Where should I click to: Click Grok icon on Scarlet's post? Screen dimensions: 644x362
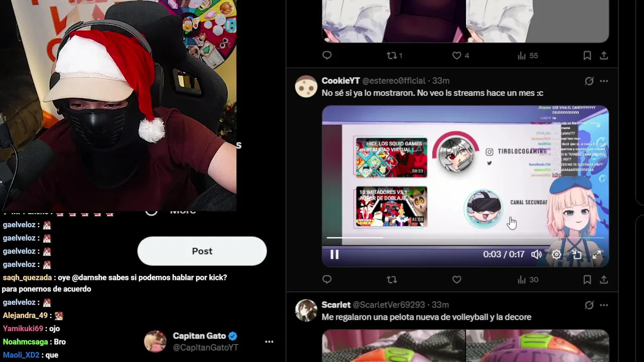pos(589,305)
